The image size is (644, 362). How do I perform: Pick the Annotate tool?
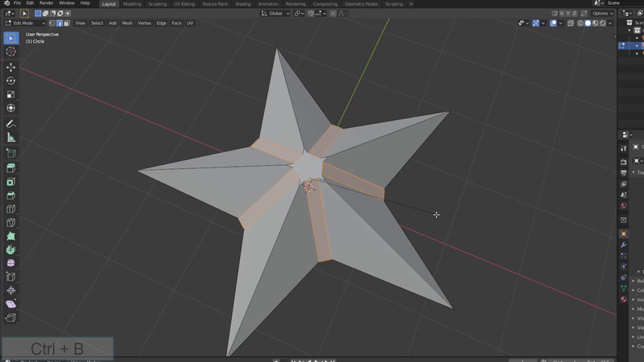[11, 124]
